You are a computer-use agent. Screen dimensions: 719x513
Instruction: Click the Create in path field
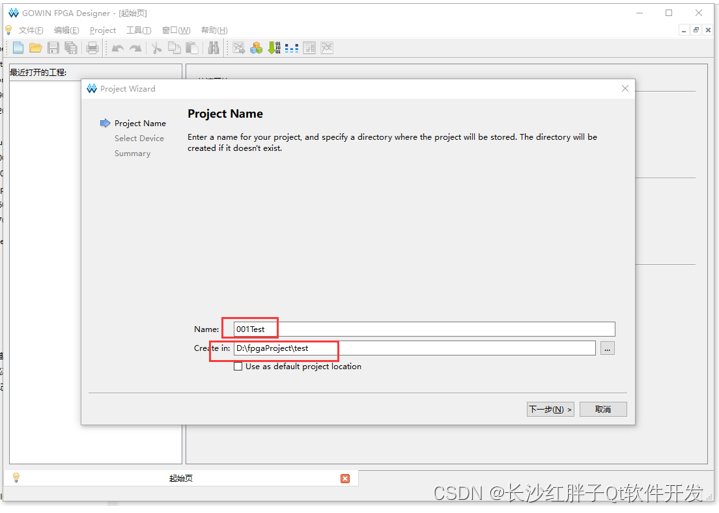[415, 348]
